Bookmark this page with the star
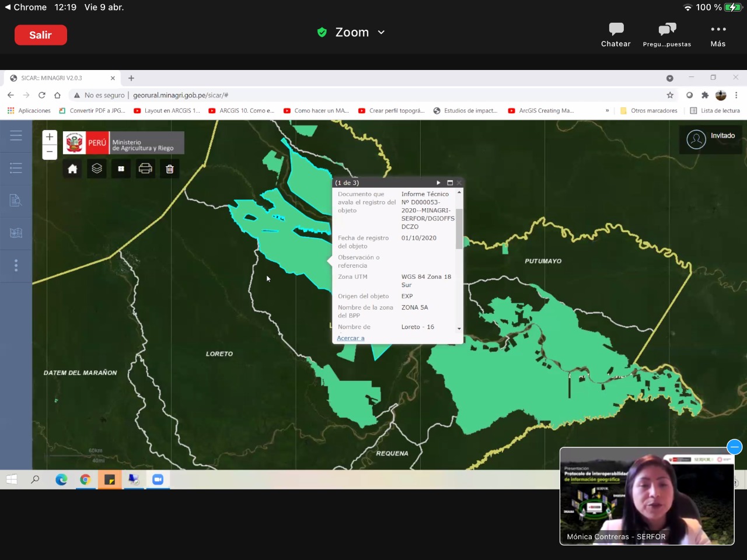This screenshot has width=747, height=560. (670, 95)
